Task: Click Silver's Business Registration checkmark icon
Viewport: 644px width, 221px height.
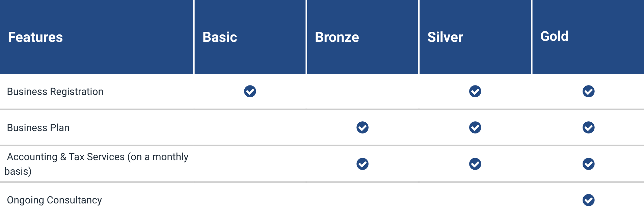Action: 475,91
